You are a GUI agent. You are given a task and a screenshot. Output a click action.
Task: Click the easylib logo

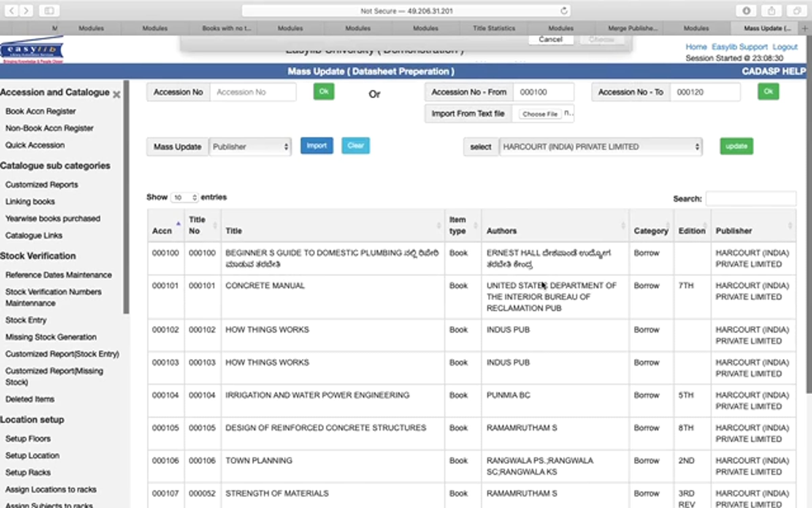pos(32,50)
